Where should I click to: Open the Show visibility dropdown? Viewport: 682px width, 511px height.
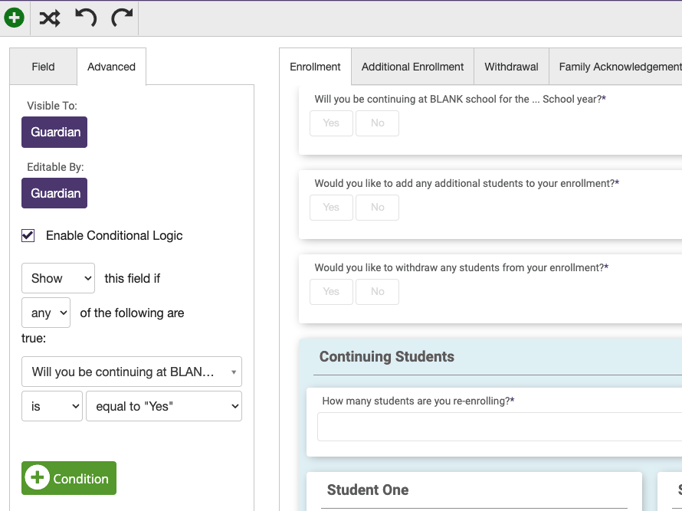tap(58, 278)
